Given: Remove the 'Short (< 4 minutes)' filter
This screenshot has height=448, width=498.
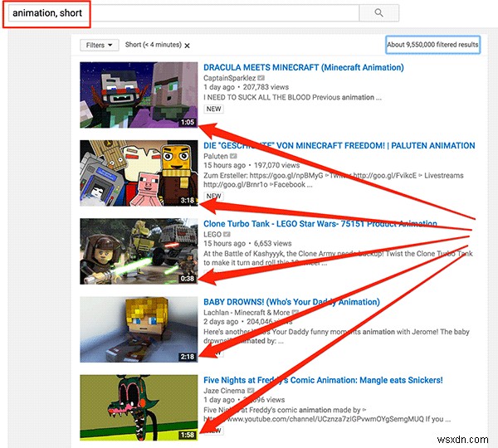Looking at the screenshot, I should (187, 46).
